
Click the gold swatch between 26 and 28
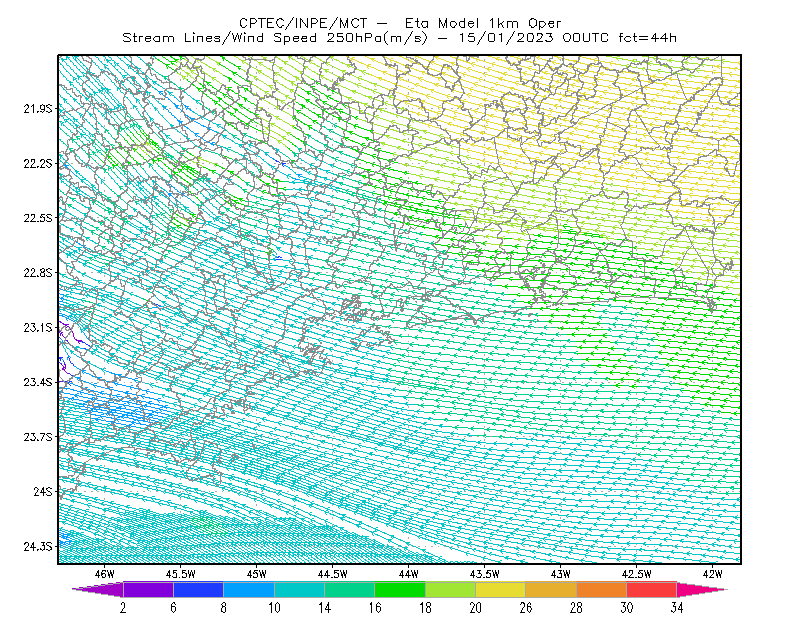(x=551, y=589)
